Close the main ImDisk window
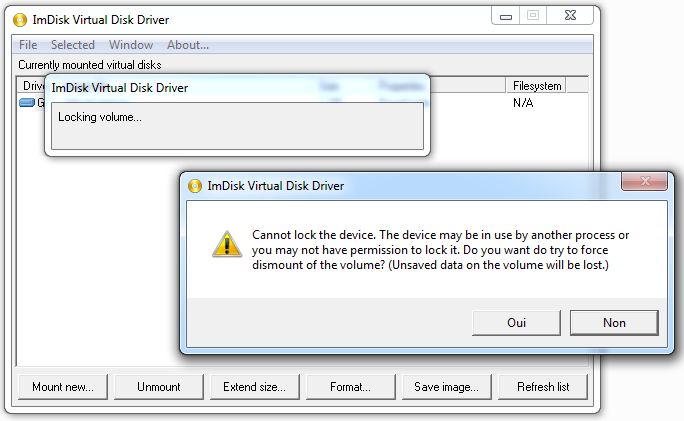The width and height of the screenshot is (684, 421). click(570, 16)
